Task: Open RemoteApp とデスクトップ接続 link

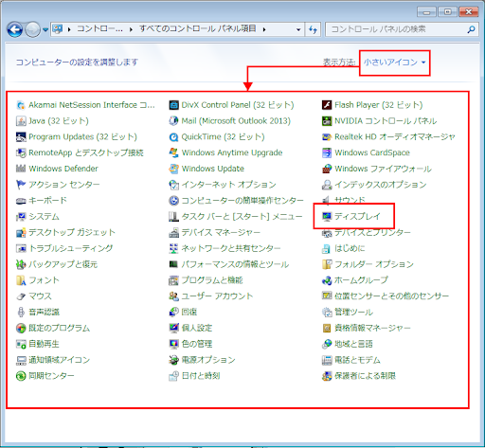Action: (x=86, y=152)
